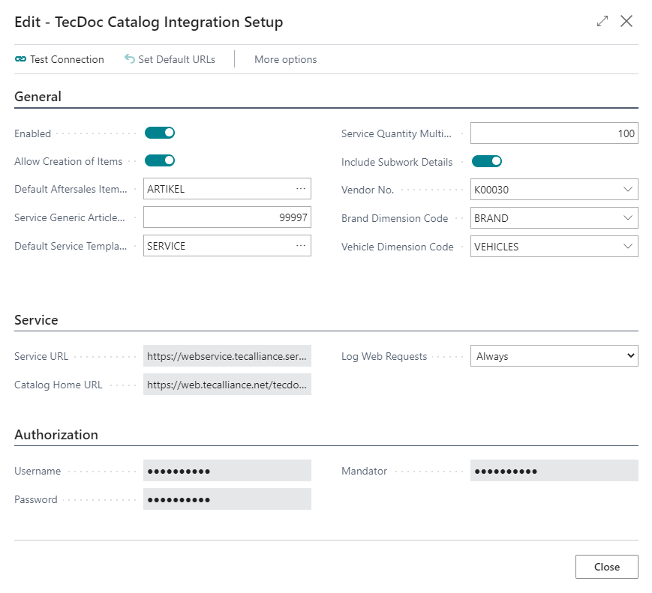Screen dimensions: 652x593
Task: Click the Service Quantity Multiplier field
Action: click(x=554, y=133)
